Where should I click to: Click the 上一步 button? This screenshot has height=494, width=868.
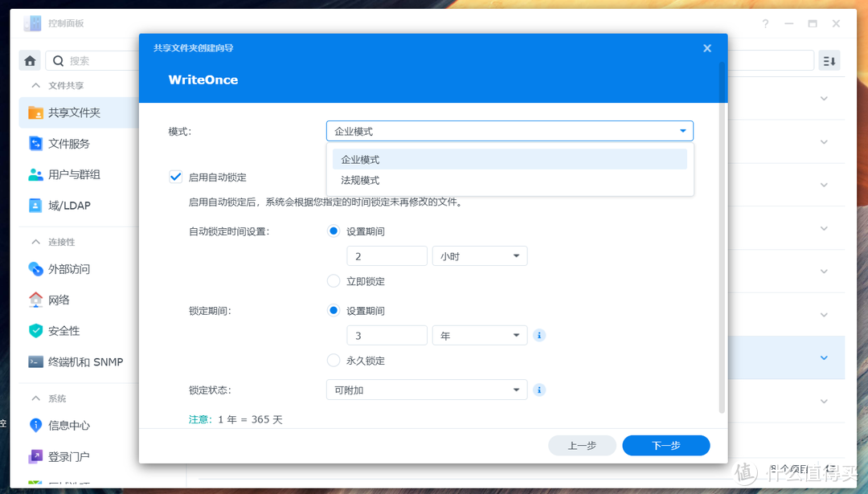582,445
